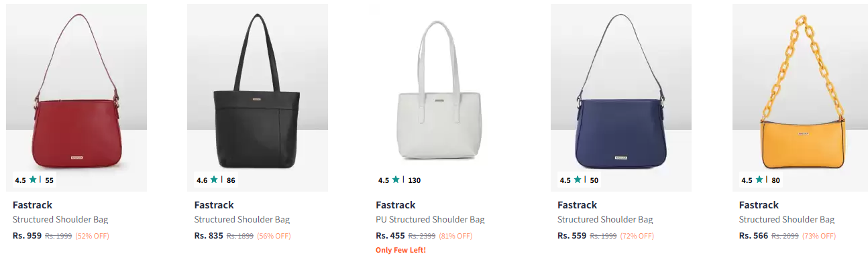Viewport: 868px width, 260px height.
Task: Click the 86 review count badge
Action: point(231,180)
